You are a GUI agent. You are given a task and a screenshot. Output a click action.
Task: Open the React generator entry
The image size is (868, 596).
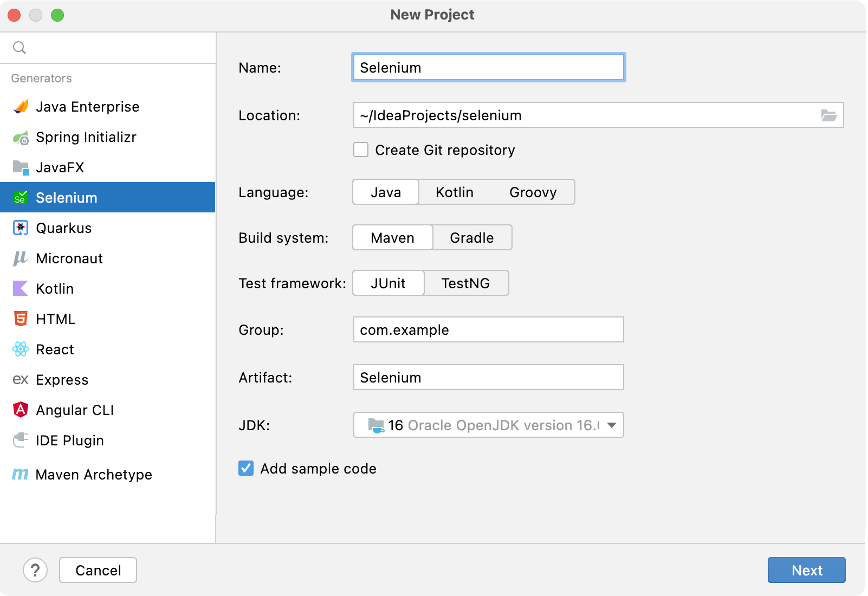[x=108, y=349]
